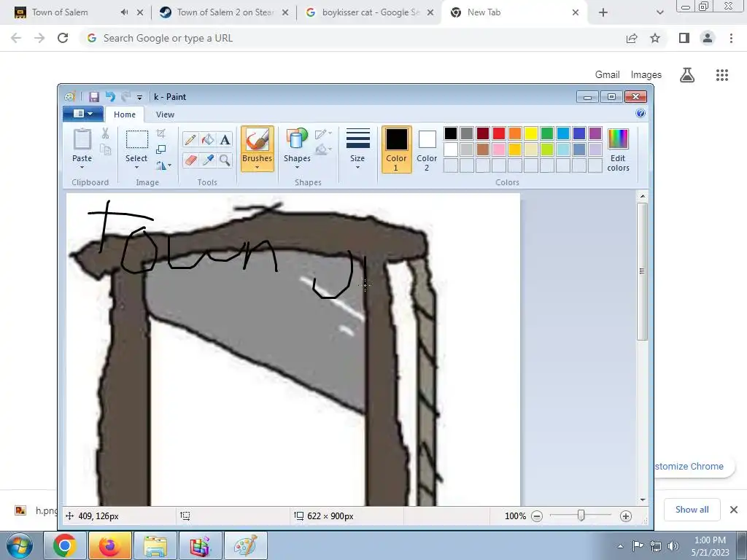Open the Gmail link
The height and width of the screenshot is (560, 747).
pyautogui.click(x=608, y=75)
